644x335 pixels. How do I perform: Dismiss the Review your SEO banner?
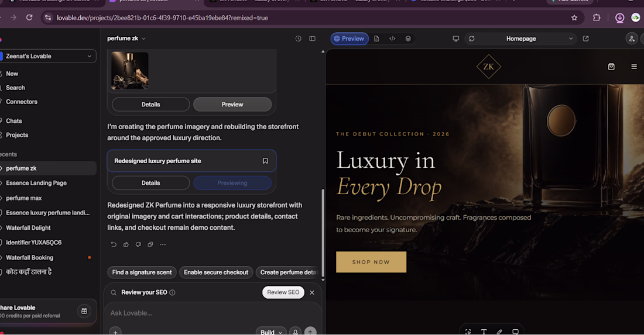[311, 292]
